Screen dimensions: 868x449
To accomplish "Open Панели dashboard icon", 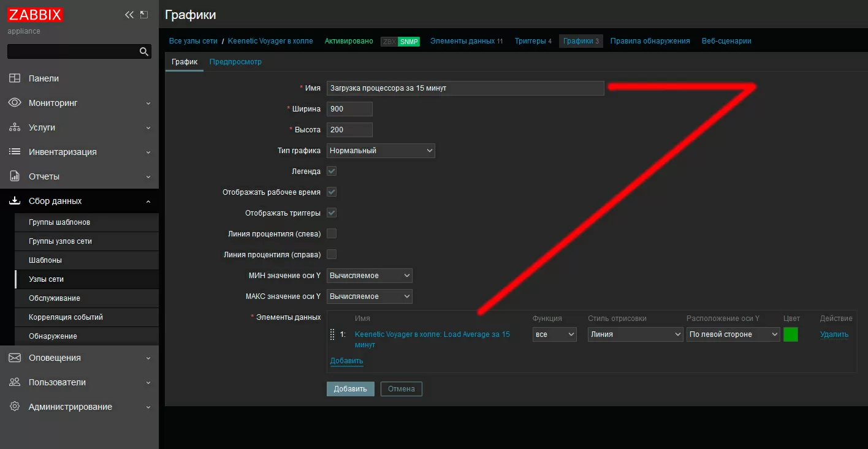I will (15, 78).
